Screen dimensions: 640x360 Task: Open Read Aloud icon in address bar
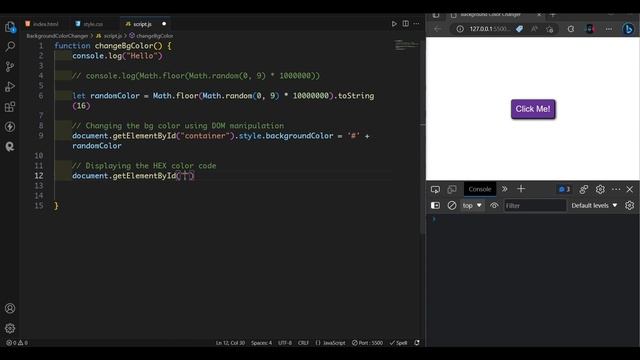[534, 29]
